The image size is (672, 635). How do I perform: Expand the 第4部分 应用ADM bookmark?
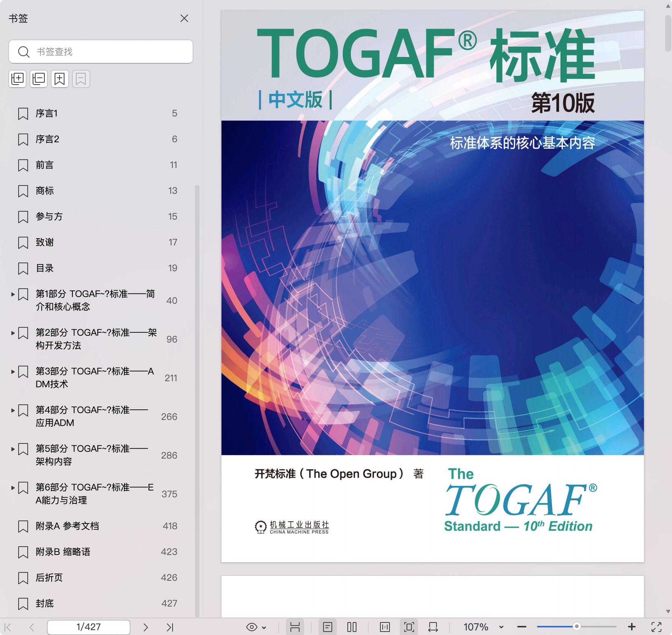click(x=13, y=410)
